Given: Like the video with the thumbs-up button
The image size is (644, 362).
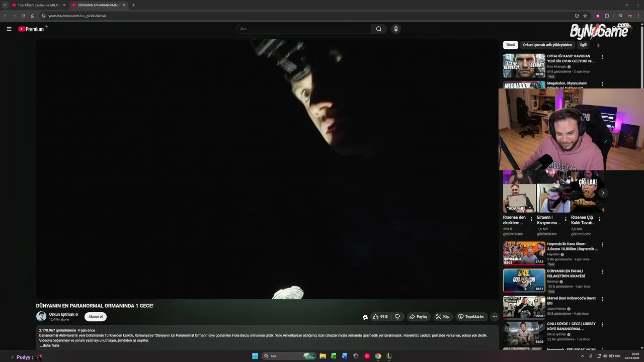Looking at the screenshot, I should pos(380,317).
